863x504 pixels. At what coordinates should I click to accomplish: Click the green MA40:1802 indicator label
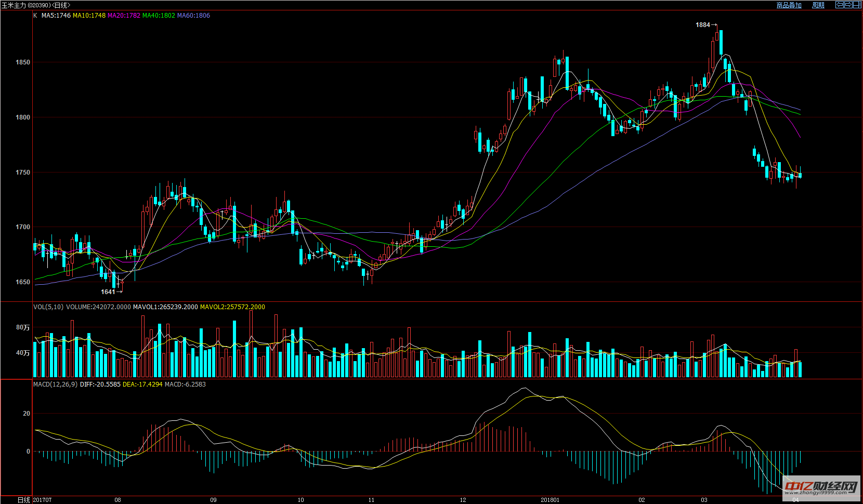tap(159, 16)
